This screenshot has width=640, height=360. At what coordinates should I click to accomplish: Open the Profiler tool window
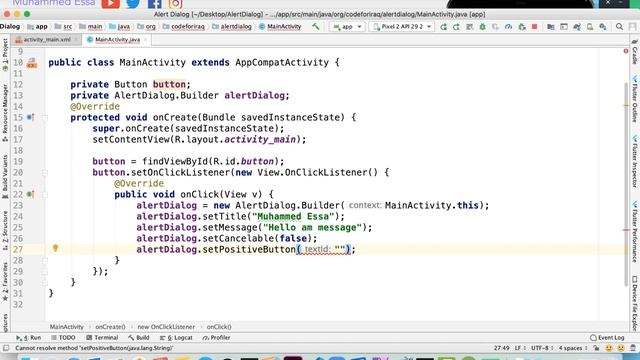(216, 338)
